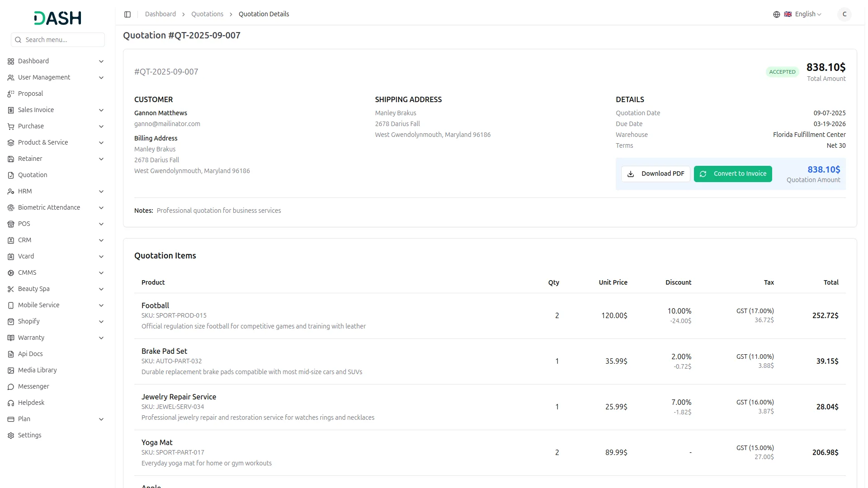
Task: Click the Media Library icon
Action: coord(11,371)
